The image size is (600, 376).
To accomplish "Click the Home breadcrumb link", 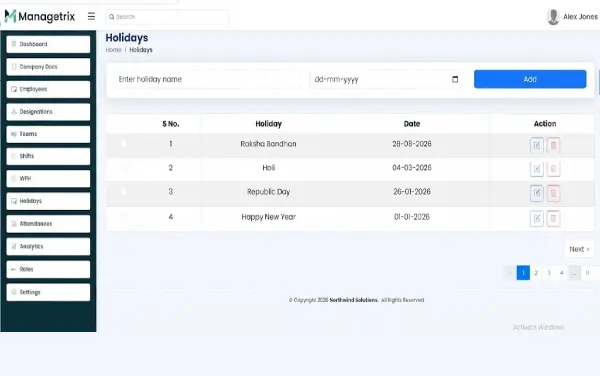I will point(113,50).
